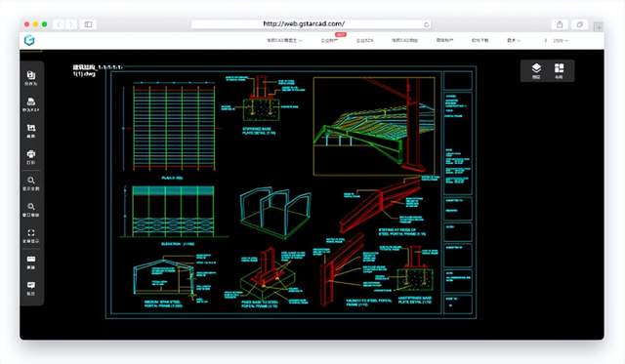Viewport: 625px width, 364px height.
Task: Expand the language dropdown in top navigation
Action: (514, 41)
